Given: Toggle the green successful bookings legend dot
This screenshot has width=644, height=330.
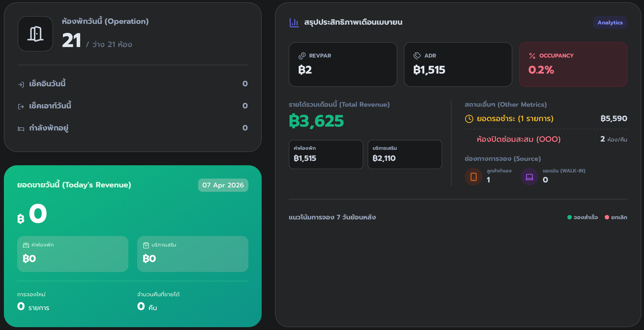Looking at the screenshot, I should coord(570,217).
